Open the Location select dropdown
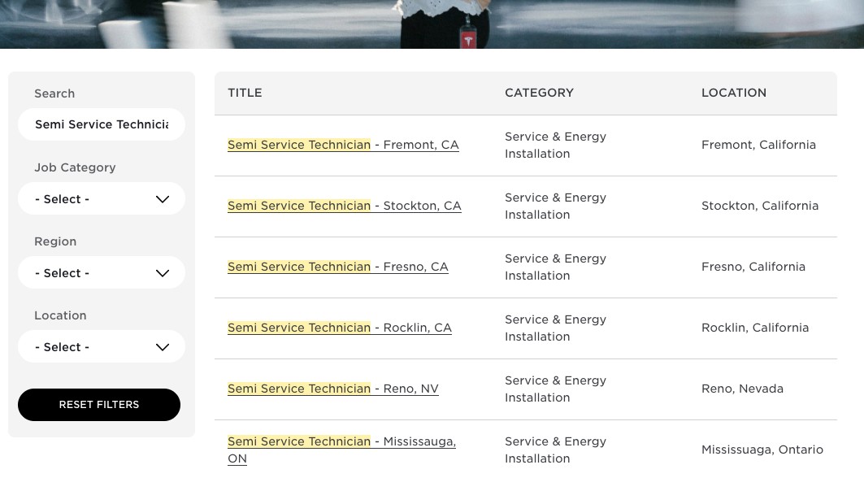This screenshot has height=504, width=864. tap(102, 346)
